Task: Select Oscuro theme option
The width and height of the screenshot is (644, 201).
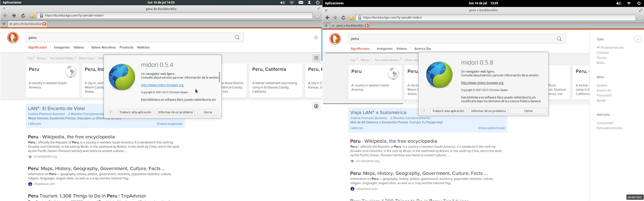Action: click(x=602, y=58)
